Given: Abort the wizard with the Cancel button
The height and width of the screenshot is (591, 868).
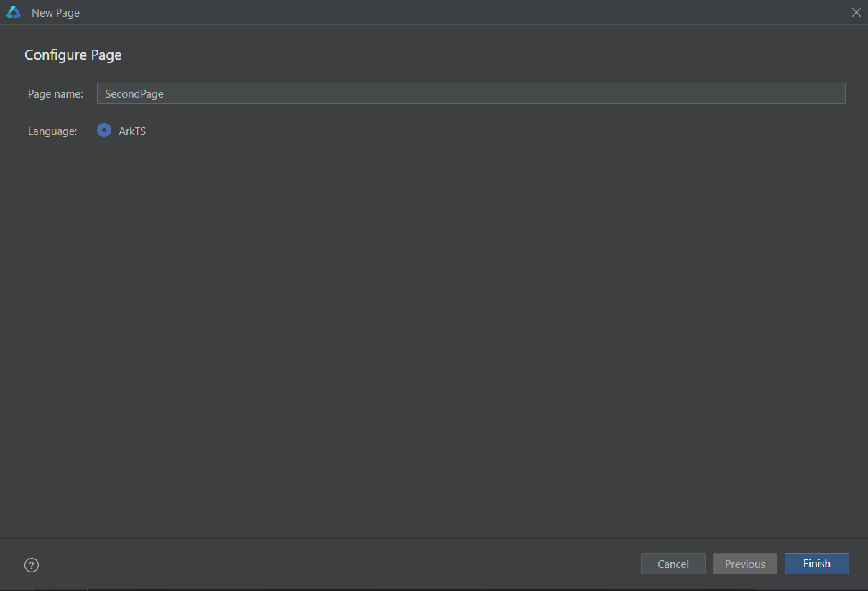Looking at the screenshot, I should (673, 564).
